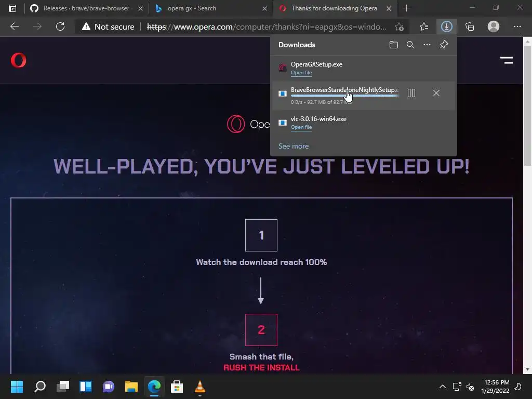Go back to the previous page

pos(15,26)
